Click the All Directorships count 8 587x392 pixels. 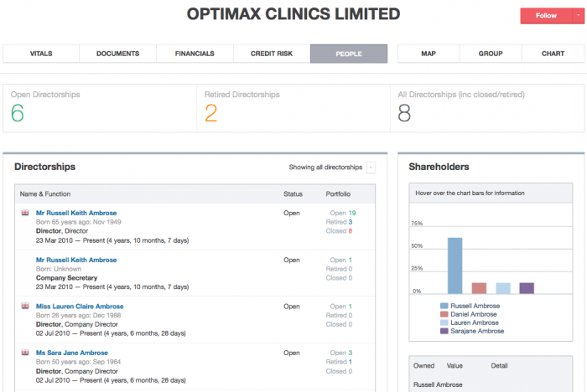point(404,113)
